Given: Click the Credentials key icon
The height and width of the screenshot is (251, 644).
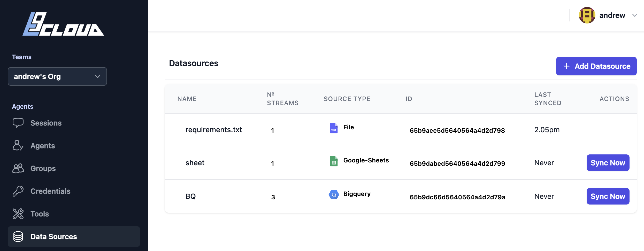Looking at the screenshot, I should coord(18,191).
